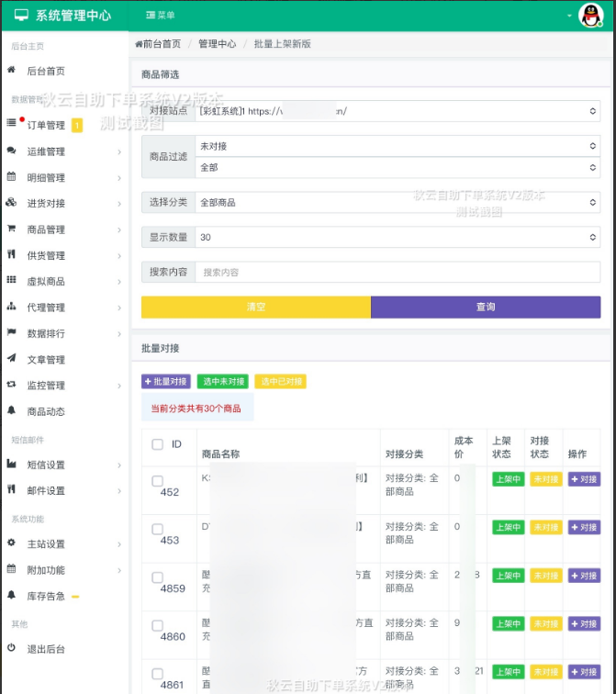Open the 选择分类 全部商品 dropdown
616x694 pixels.
398,203
